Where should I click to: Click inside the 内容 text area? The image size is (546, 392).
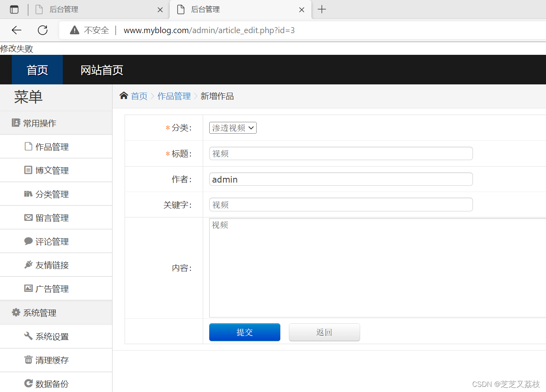click(x=377, y=268)
